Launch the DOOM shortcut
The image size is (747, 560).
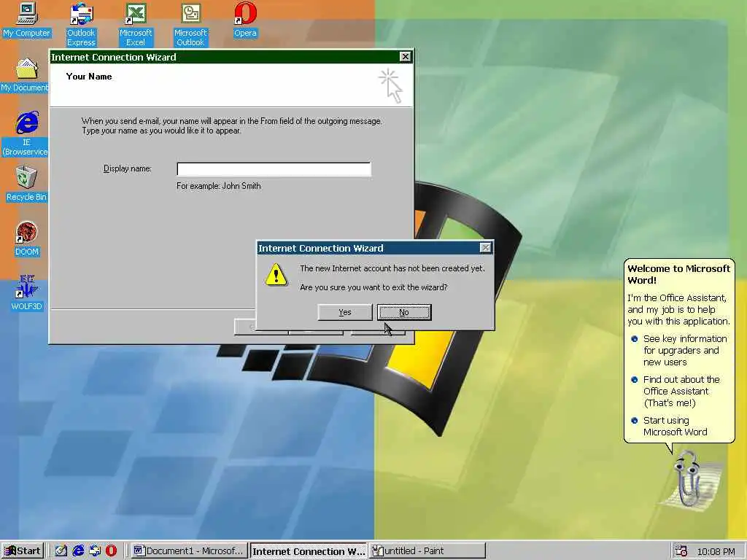click(x=27, y=238)
